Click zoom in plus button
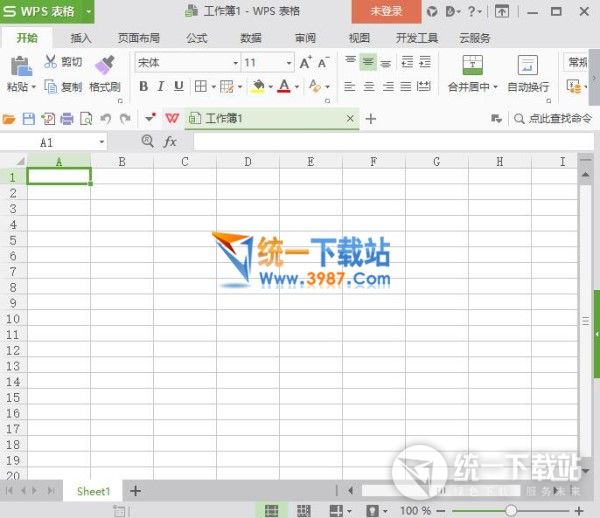Image resolution: width=600 pixels, height=518 pixels. (x=579, y=510)
